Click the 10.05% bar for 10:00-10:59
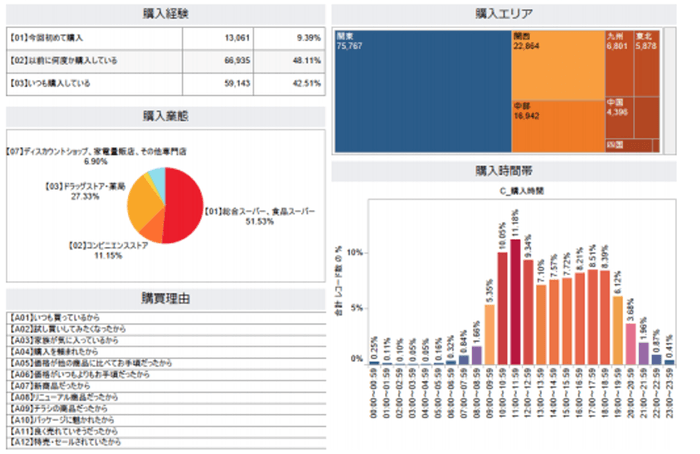Viewport: 700px width, 454px height. pos(502,306)
